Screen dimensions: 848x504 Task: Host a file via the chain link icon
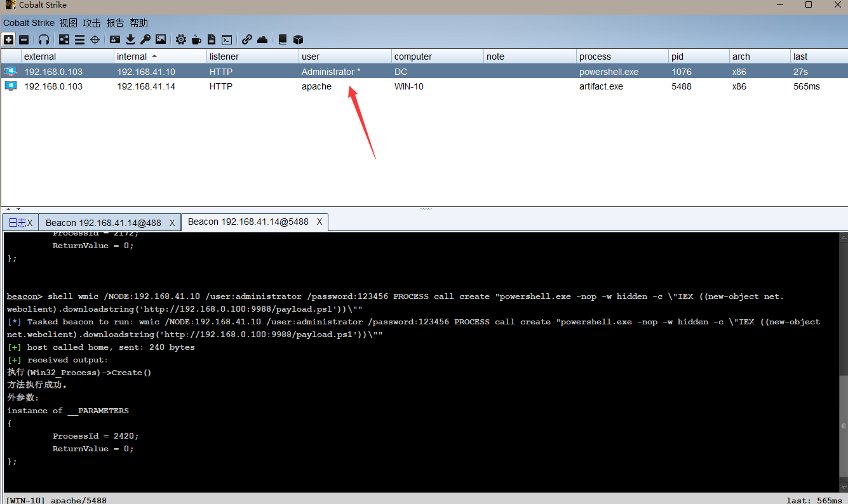point(247,39)
